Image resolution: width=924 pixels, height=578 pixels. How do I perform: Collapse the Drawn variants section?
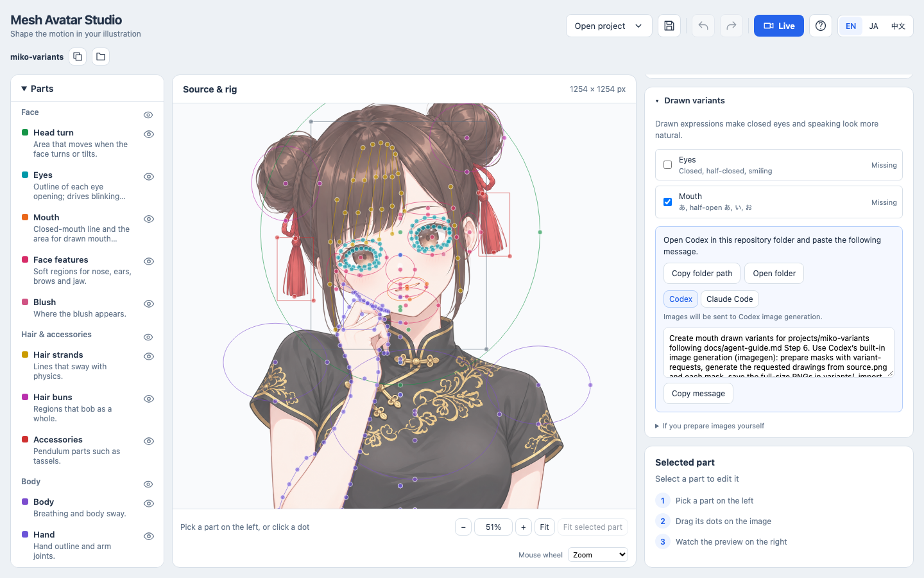point(657,101)
